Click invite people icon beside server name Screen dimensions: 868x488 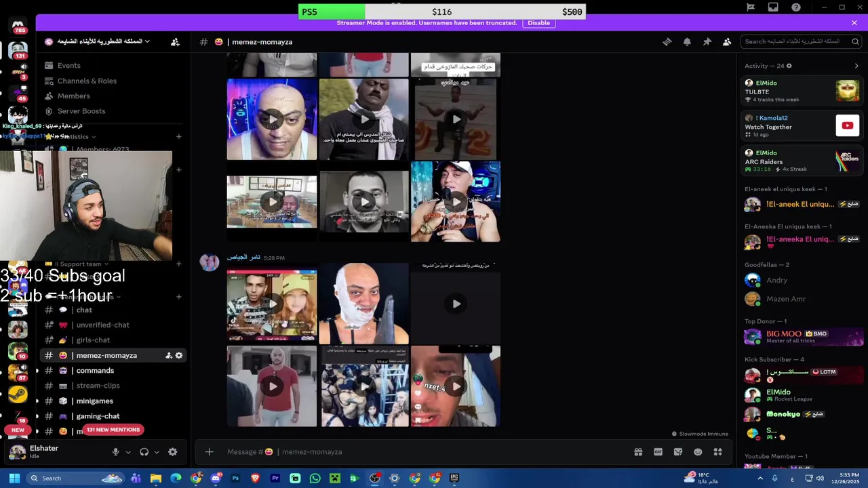175,42
